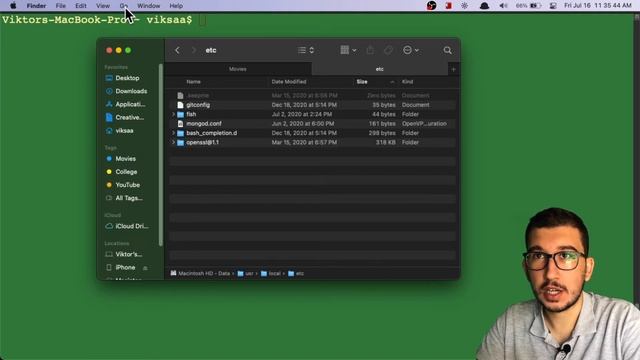Click the Share toolbar icon
640x360 pixels.
coord(370,50)
